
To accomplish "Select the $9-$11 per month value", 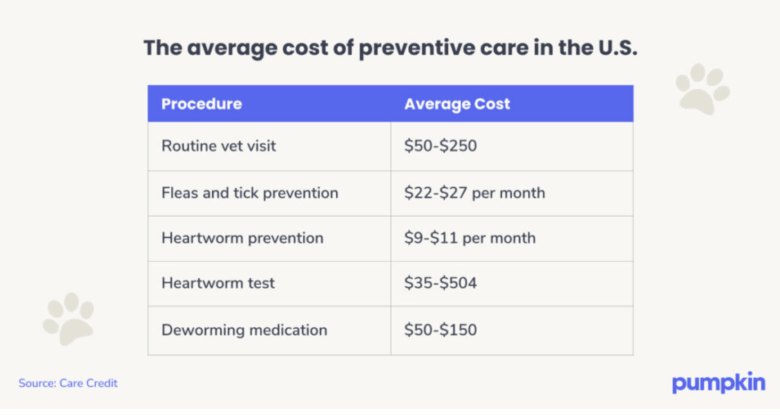I will [470, 238].
